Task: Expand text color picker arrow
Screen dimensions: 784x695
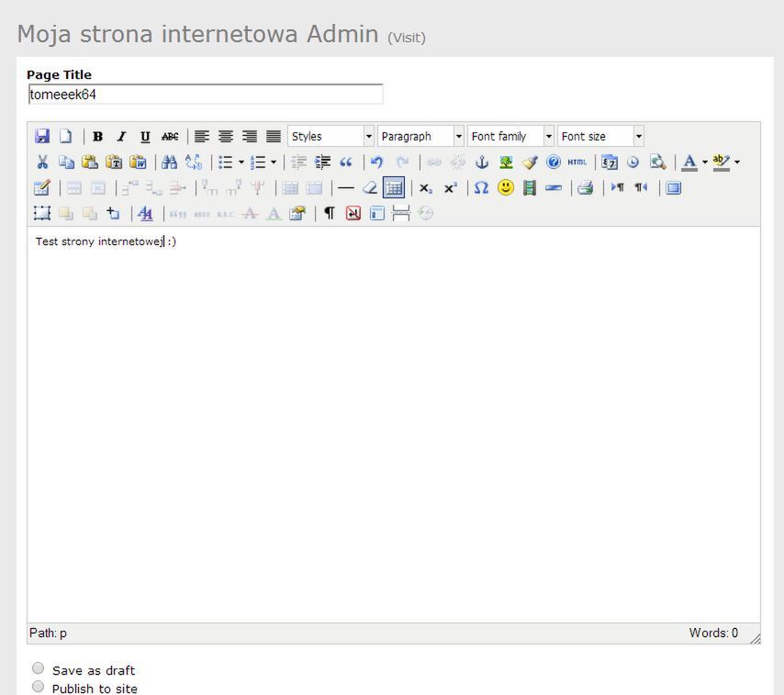Action: point(705,162)
